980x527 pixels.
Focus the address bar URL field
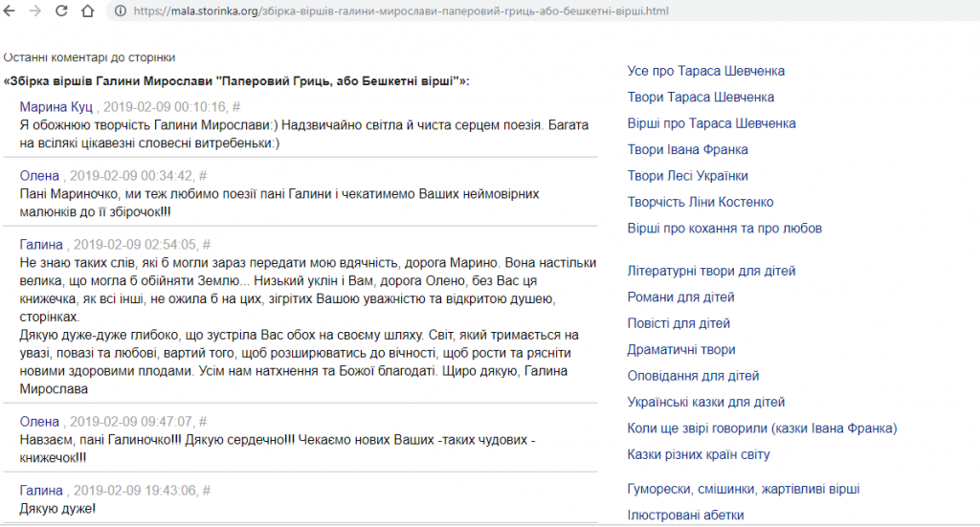click(401, 11)
